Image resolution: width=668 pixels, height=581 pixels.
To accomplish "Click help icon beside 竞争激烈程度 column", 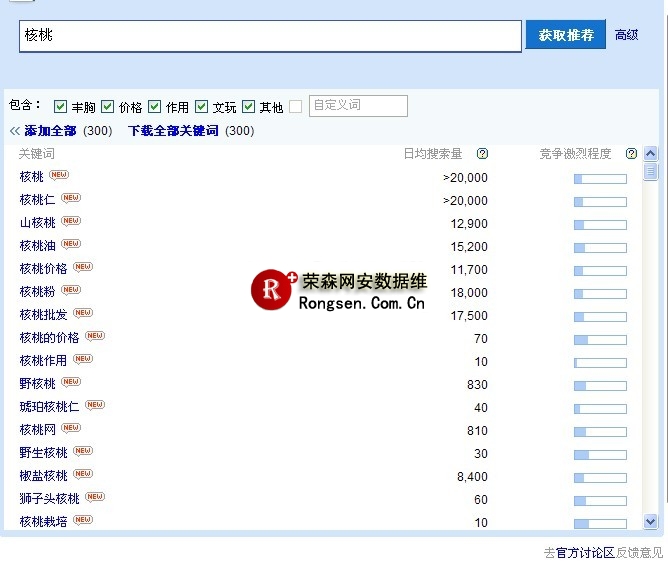I will coord(631,154).
